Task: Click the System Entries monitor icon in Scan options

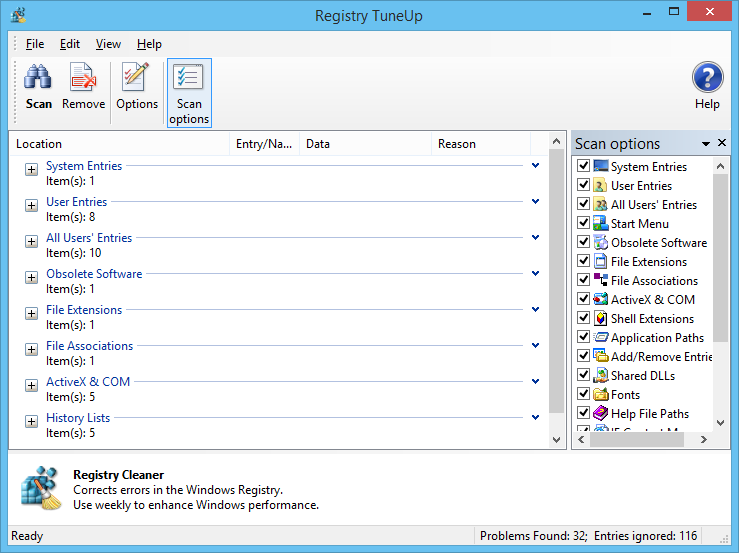Action: point(600,166)
